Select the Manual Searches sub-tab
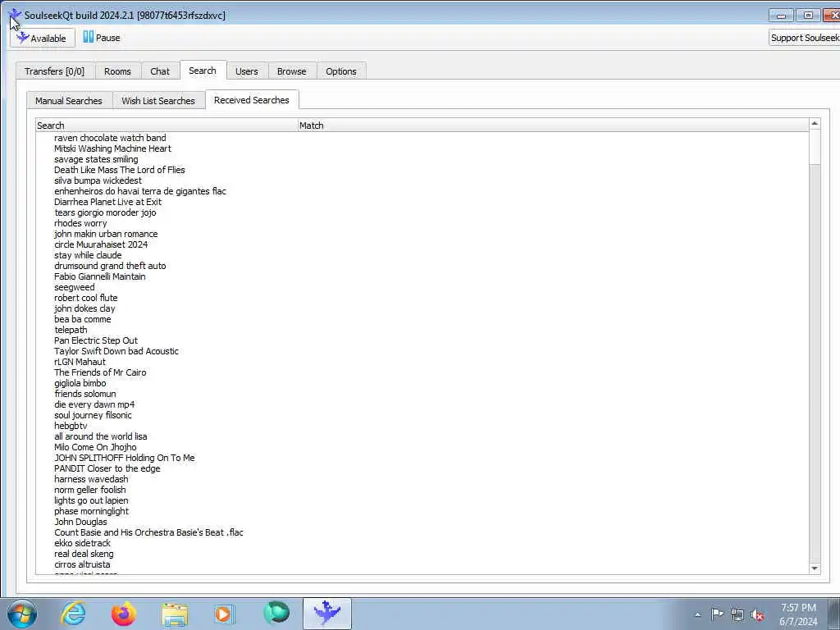Screen dimensions: 840x630 69,101
